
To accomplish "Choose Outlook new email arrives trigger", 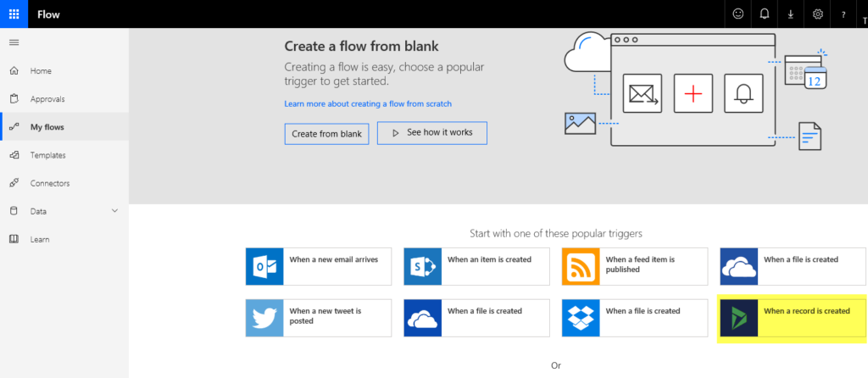I will pyautogui.click(x=319, y=266).
